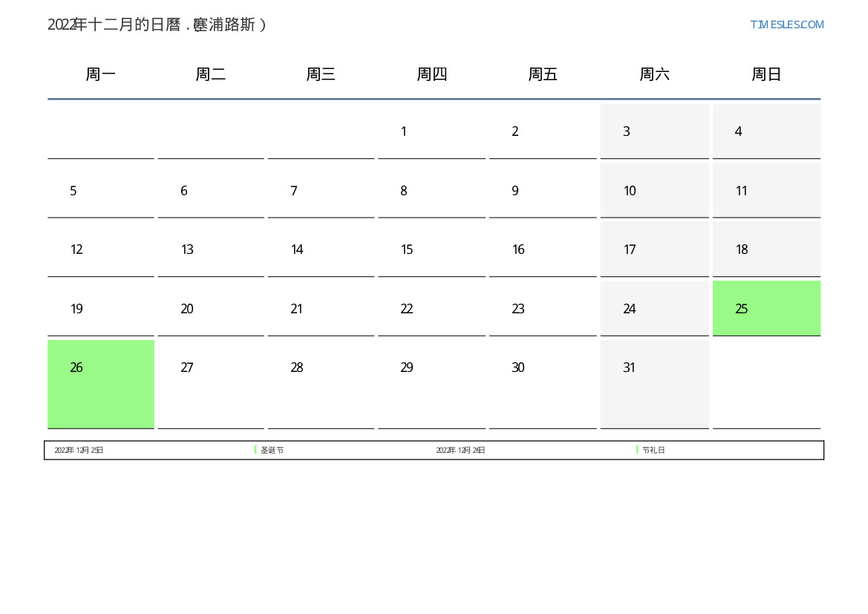The width and height of the screenshot is (868, 614).
Task: Click the 节礼日 holiday legend label
Action: tap(653, 450)
